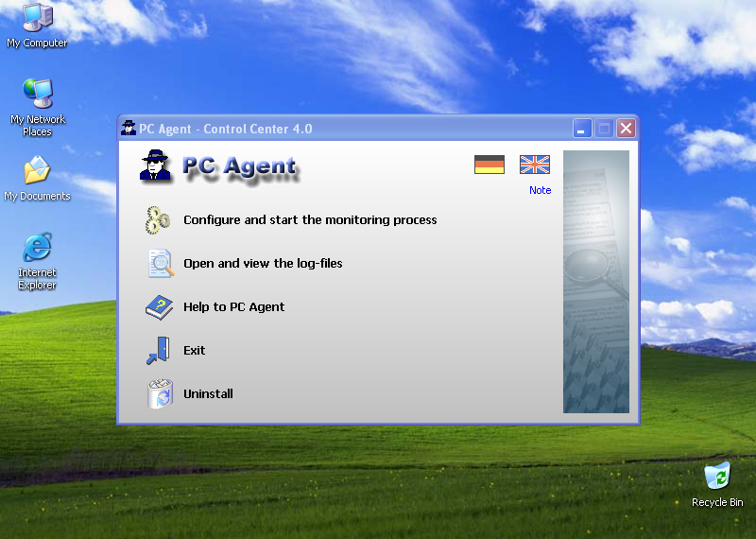This screenshot has width=756, height=539.
Task: Click the Uninstall trash bin icon
Action: [x=160, y=393]
